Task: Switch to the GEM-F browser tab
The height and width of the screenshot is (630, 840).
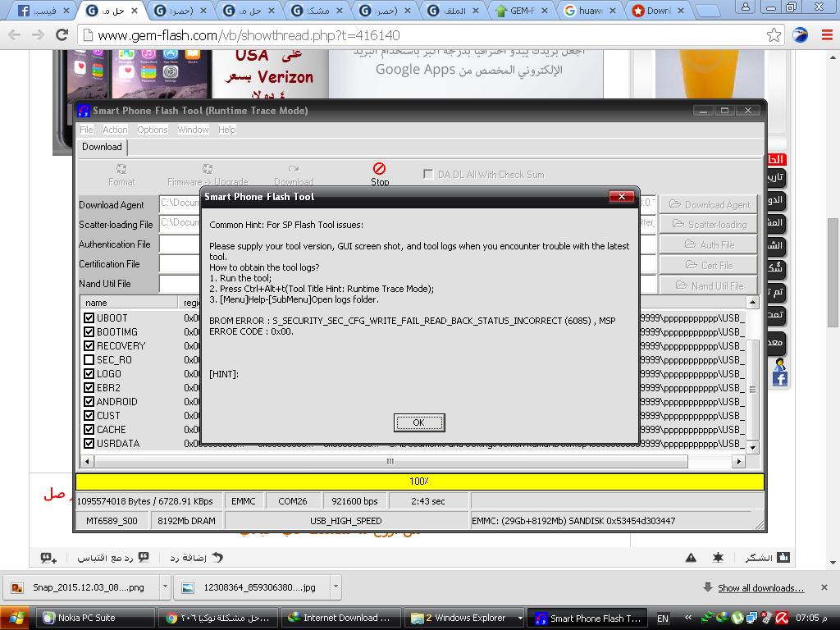Action: coord(523,10)
